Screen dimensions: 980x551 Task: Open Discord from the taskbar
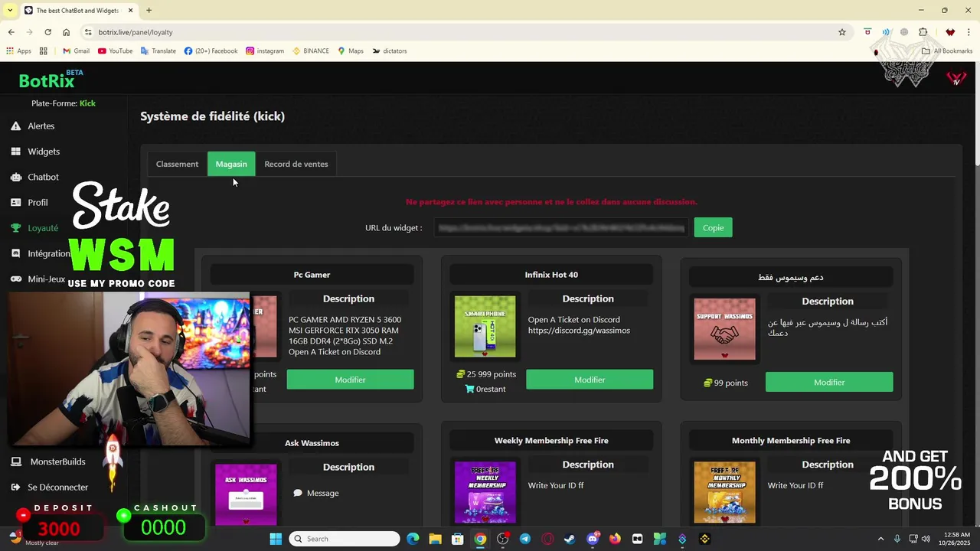(x=592, y=539)
